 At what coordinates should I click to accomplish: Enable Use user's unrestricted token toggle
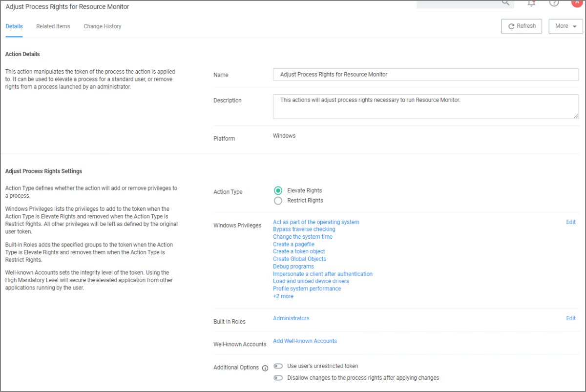coord(278,366)
